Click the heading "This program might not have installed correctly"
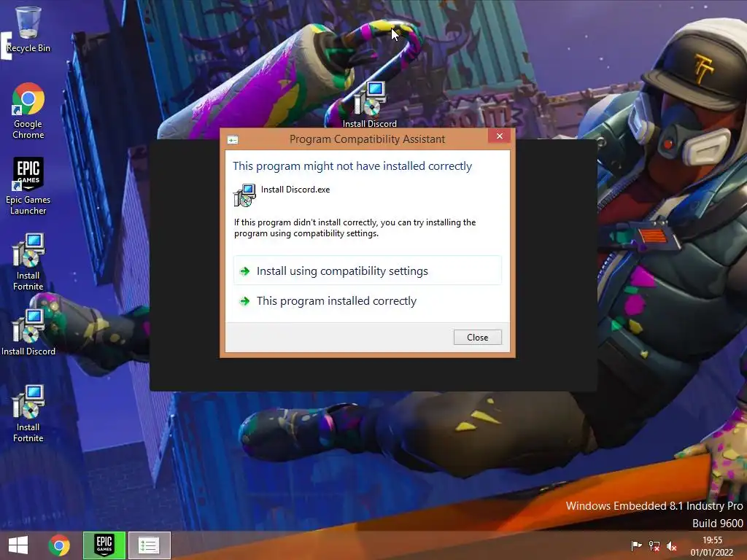The width and height of the screenshot is (747, 560). (352, 166)
